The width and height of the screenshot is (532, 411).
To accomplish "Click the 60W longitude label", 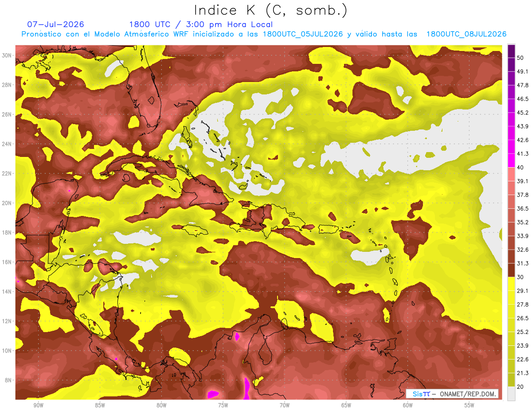I will click(408, 405).
